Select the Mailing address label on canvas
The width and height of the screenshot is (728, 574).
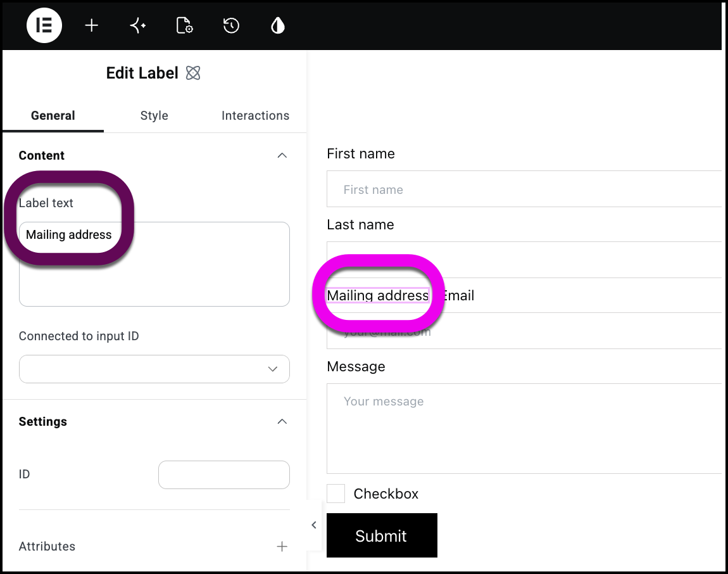[377, 296]
